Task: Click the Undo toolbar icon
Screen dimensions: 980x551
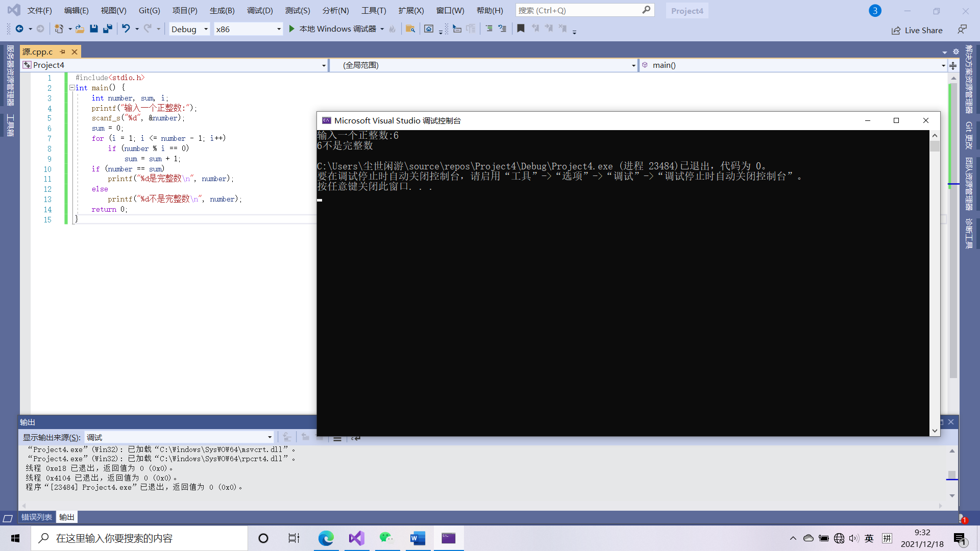Action: (x=126, y=29)
